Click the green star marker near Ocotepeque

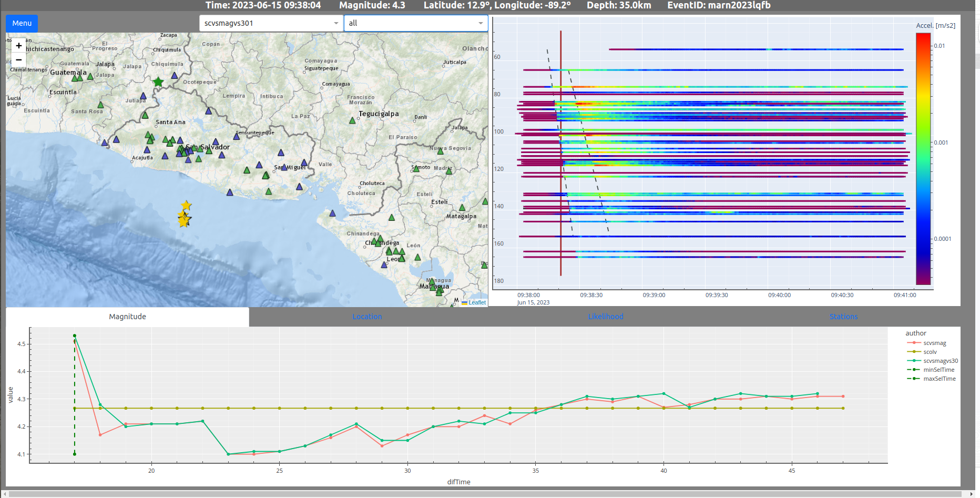click(158, 82)
